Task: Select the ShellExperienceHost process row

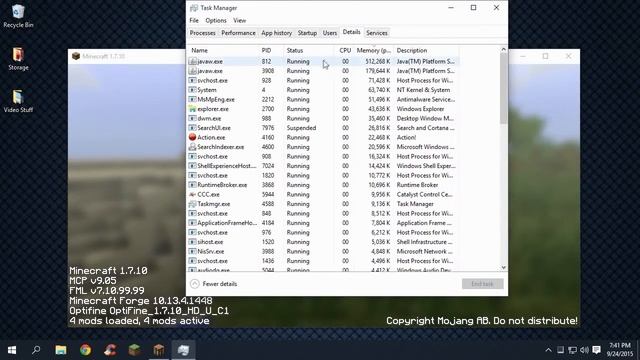Action: (x=323, y=166)
